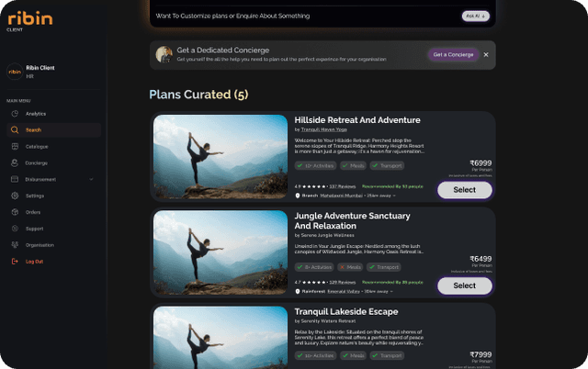The height and width of the screenshot is (369, 588).
Task: Click the Ribin Client profile avatar
Action: coord(15,73)
